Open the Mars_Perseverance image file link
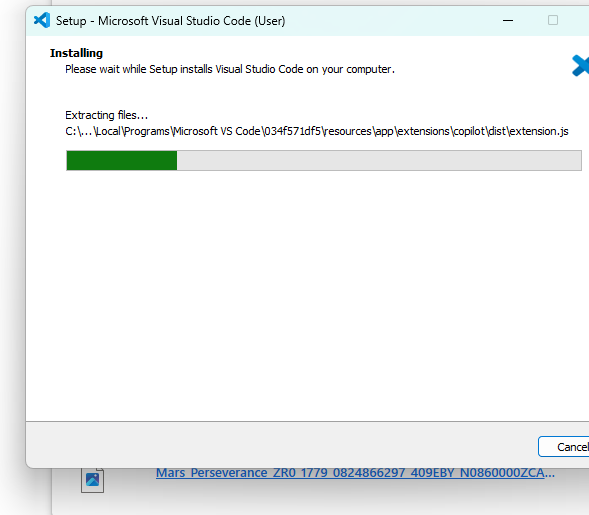The image size is (589, 515). click(x=355, y=473)
